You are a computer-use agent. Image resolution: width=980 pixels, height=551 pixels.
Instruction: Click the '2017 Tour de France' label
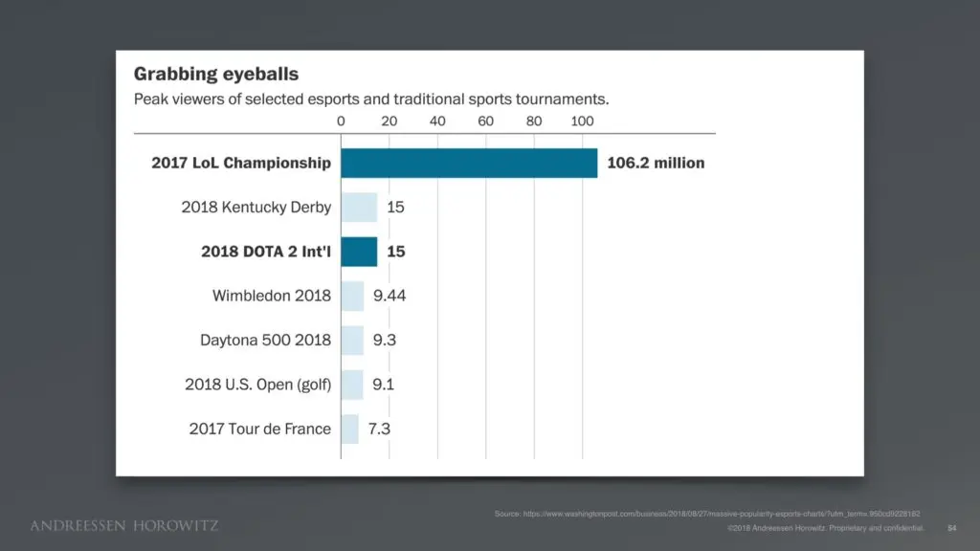coord(260,430)
